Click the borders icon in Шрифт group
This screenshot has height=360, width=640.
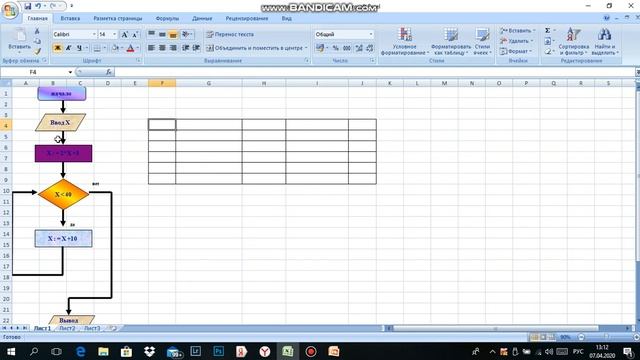click(x=97, y=48)
